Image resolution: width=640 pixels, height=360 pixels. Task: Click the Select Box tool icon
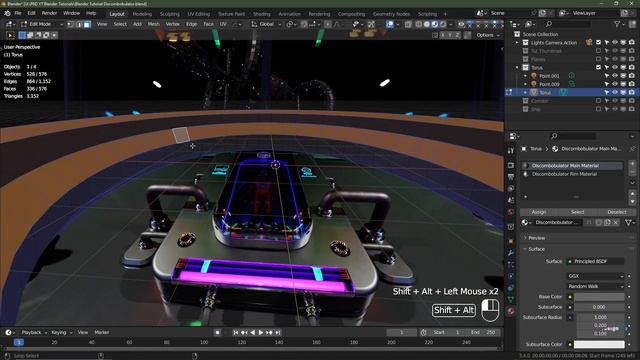tap(10, 35)
